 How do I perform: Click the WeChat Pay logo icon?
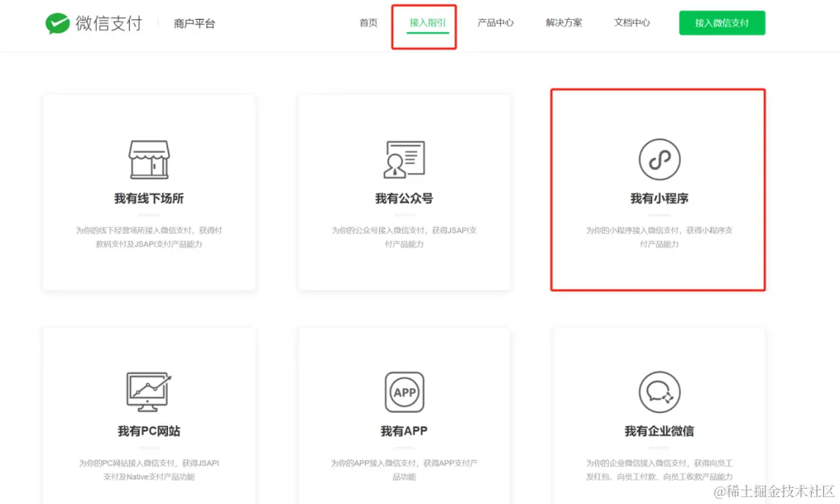(57, 23)
